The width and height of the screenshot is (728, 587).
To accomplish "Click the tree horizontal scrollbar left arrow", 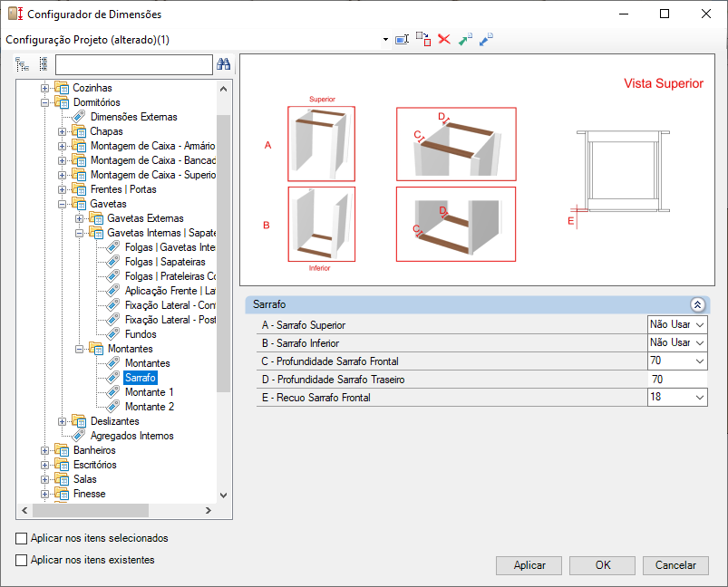I will (x=24, y=510).
